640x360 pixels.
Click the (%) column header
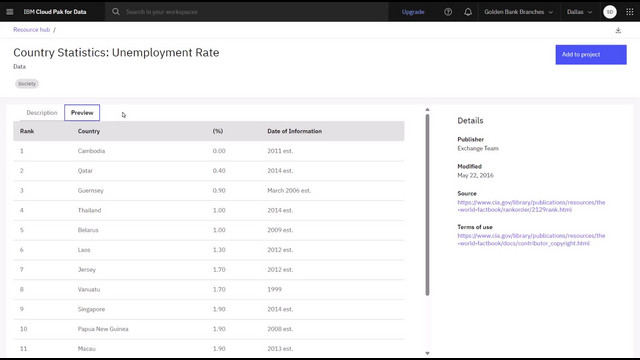tap(218, 131)
